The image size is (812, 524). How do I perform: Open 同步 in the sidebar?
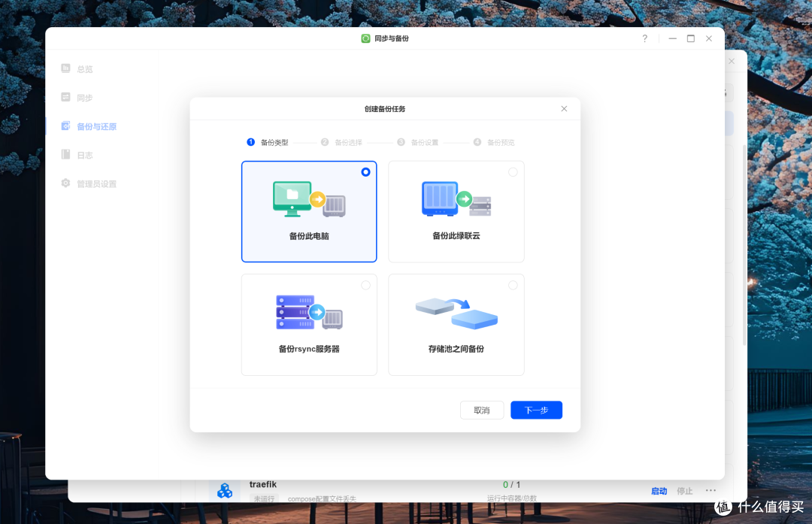(85, 98)
